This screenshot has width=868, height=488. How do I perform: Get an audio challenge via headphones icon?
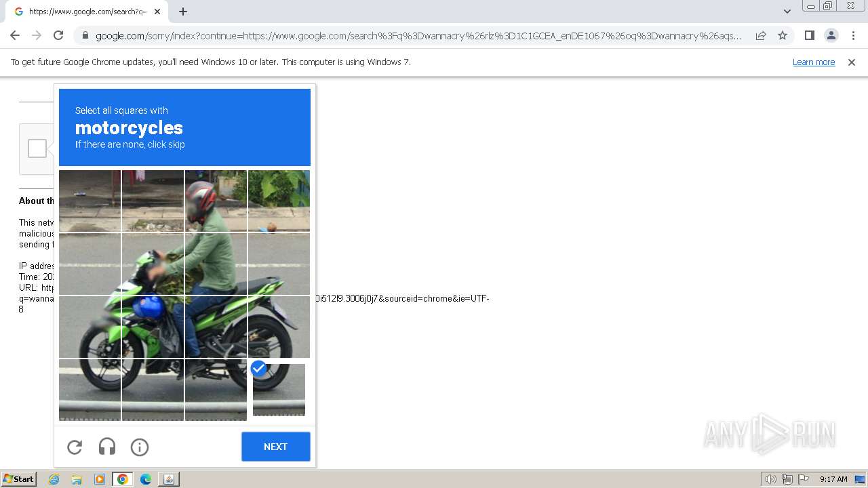pos(107,447)
